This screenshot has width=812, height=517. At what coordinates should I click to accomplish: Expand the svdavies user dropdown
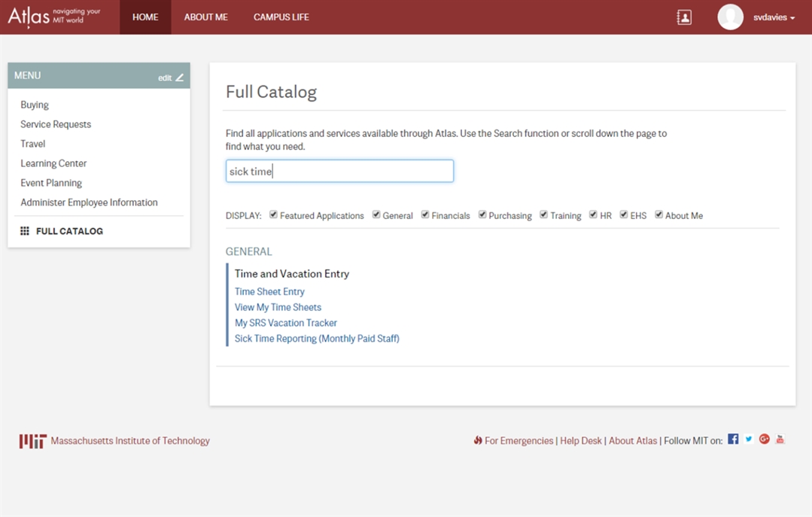click(774, 17)
